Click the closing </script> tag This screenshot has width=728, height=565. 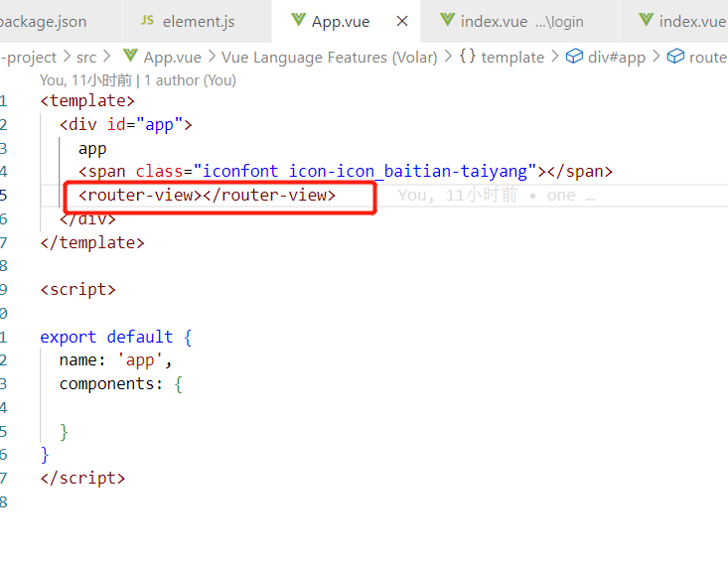82,478
